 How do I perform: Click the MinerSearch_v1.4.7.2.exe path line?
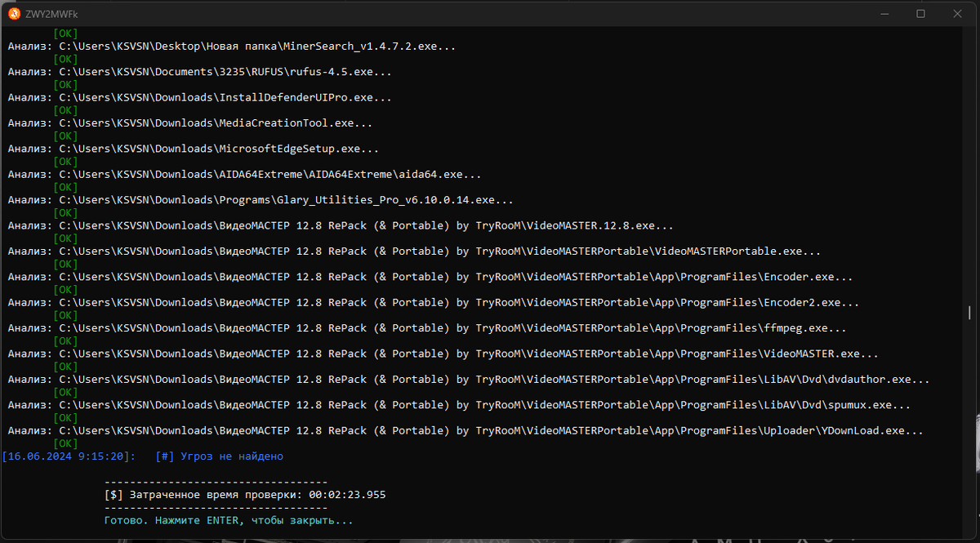click(232, 47)
